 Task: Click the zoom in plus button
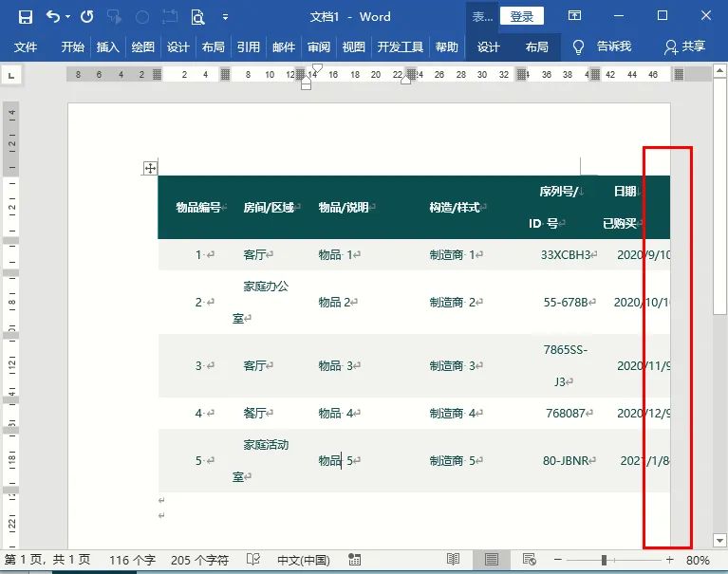(669, 560)
